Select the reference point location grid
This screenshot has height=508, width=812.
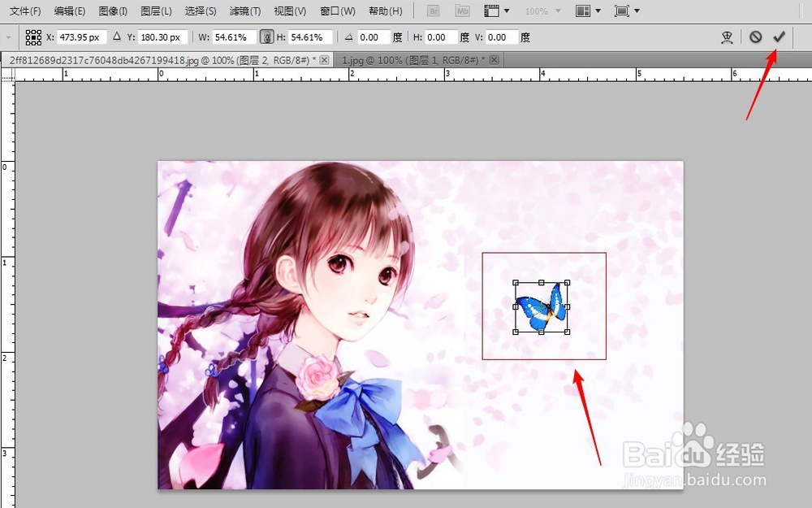[x=33, y=37]
